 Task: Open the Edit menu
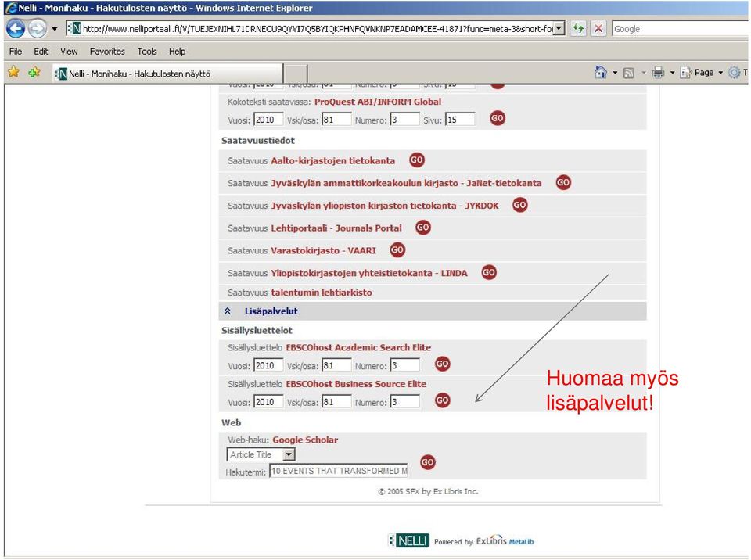[41, 52]
